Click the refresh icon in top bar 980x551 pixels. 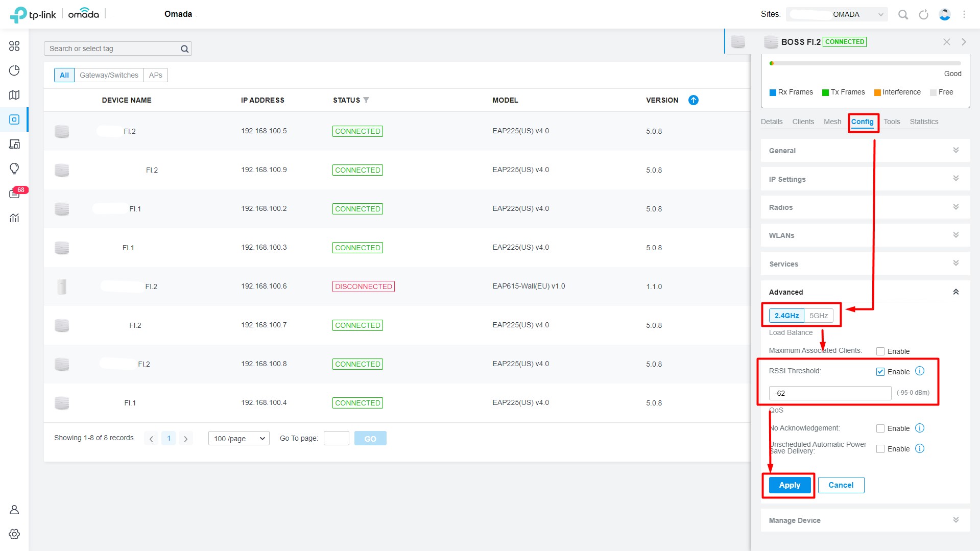point(923,15)
